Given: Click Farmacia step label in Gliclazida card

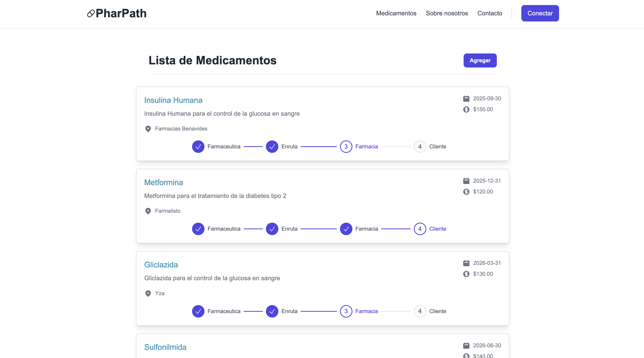Looking at the screenshot, I should 367,311.
